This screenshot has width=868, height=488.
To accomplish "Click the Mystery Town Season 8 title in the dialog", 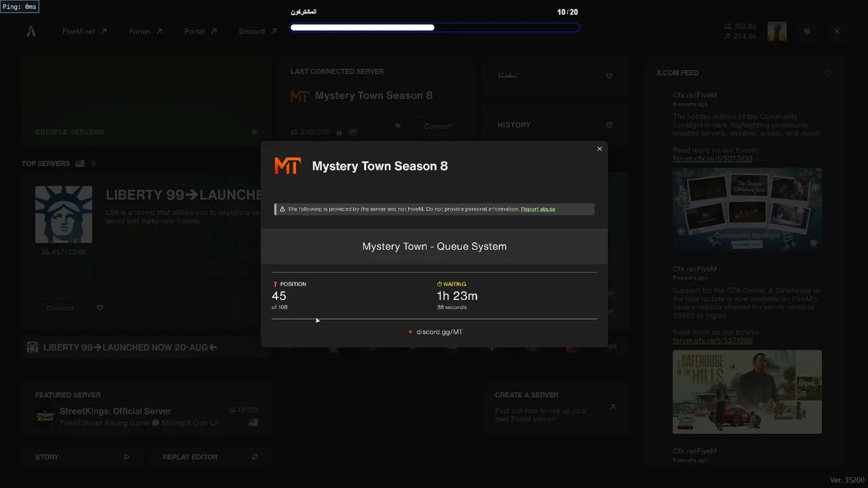I will pyautogui.click(x=380, y=166).
